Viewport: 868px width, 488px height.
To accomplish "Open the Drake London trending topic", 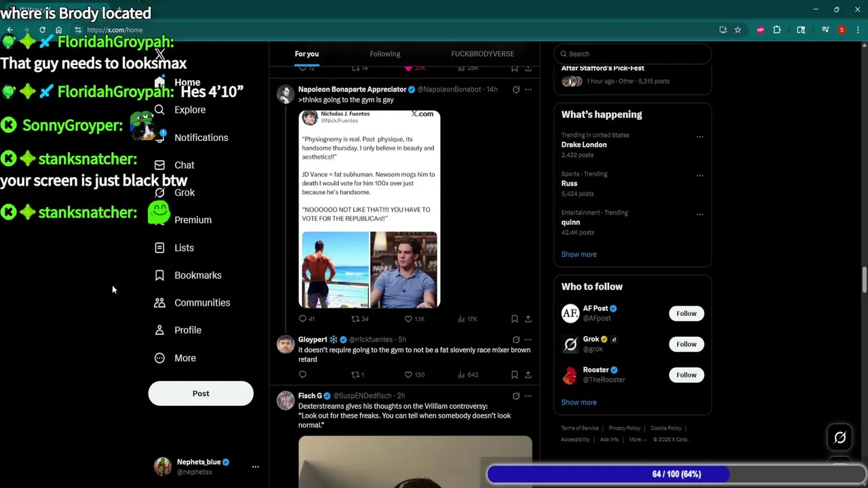I will point(584,145).
